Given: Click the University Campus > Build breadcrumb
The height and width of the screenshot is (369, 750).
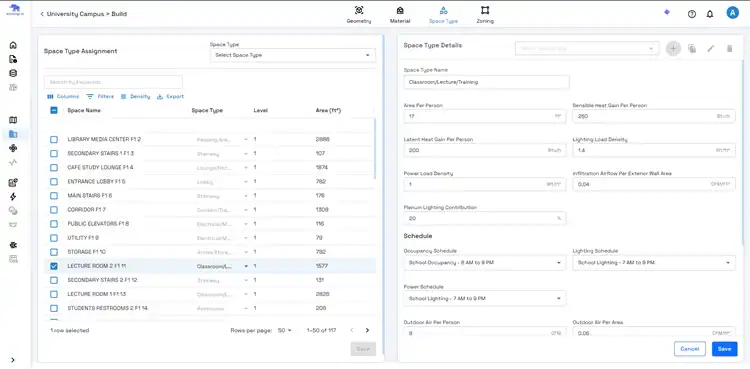Looking at the screenshot, I should point(87,14).
